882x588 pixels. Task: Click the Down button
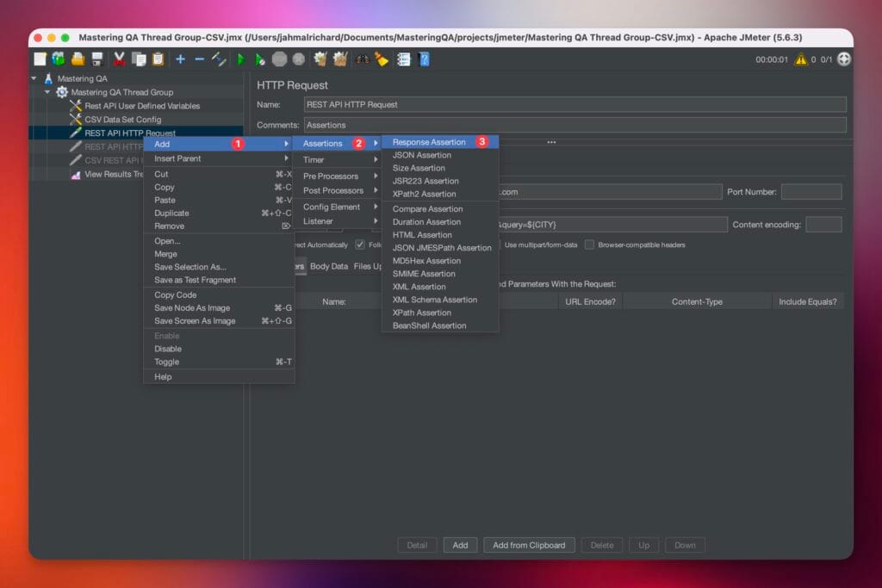click(x=685, y=545)
